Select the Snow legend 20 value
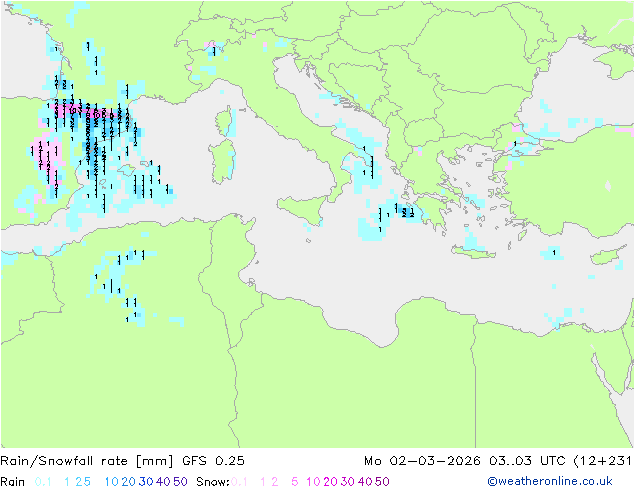 coord(330,482)
